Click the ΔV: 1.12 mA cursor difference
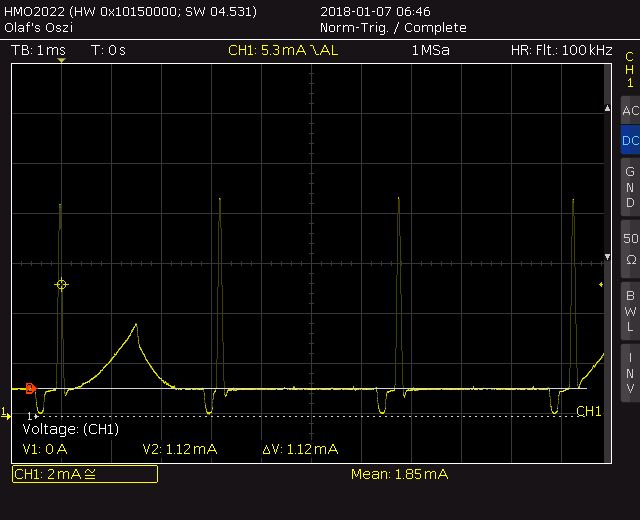The width and height of the screenshot is (640, 520). click(300, 449)
